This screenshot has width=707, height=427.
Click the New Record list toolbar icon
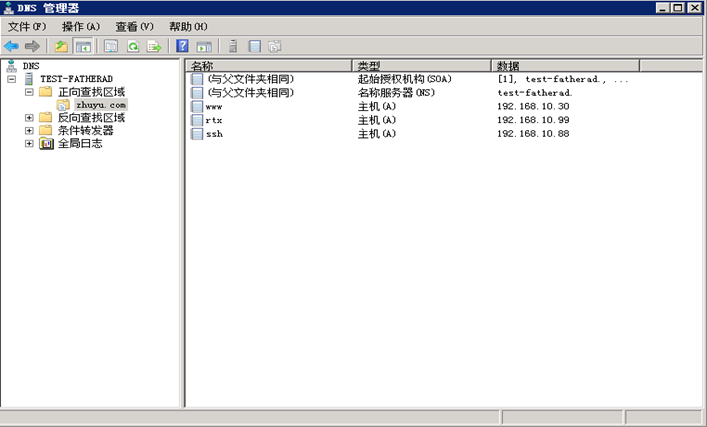[255, 46]
